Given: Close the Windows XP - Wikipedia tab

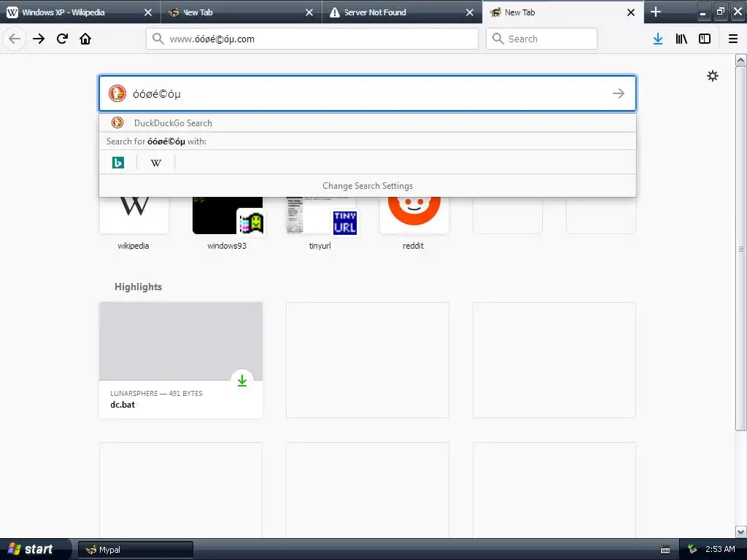Looking at the screenshot, I should point(148,12).
